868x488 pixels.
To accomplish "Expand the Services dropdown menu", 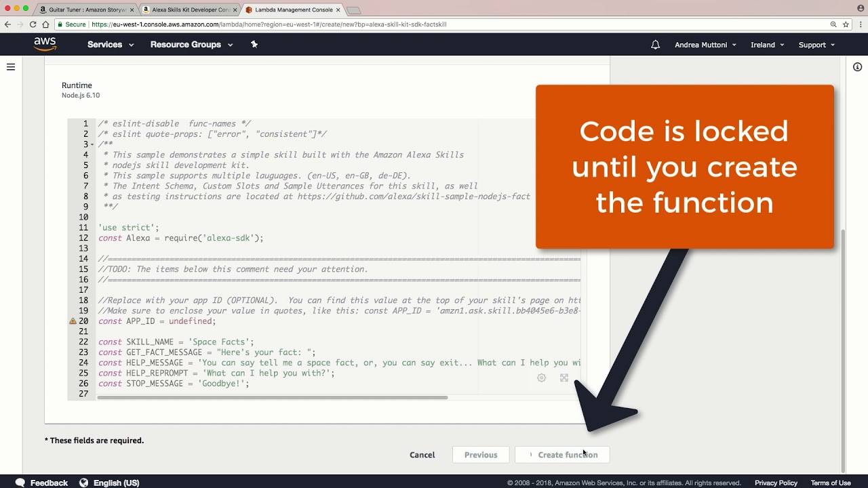I will pos(111,45).
